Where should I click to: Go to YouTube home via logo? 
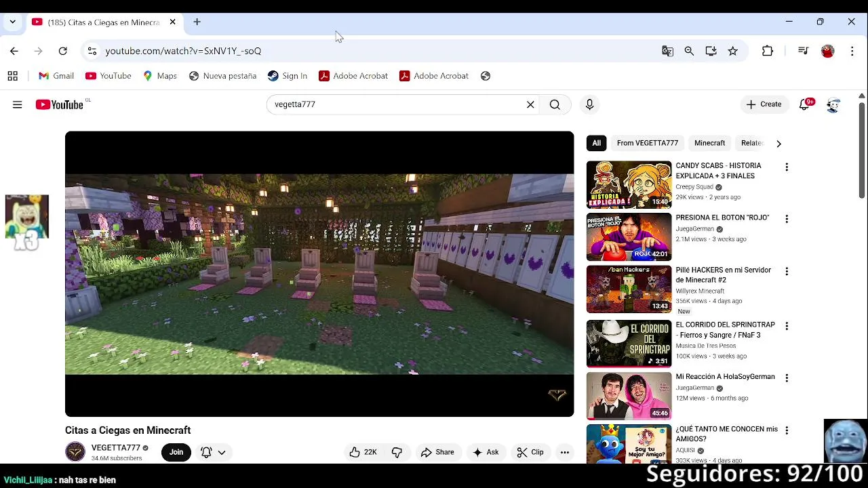[x=60, y=104]
